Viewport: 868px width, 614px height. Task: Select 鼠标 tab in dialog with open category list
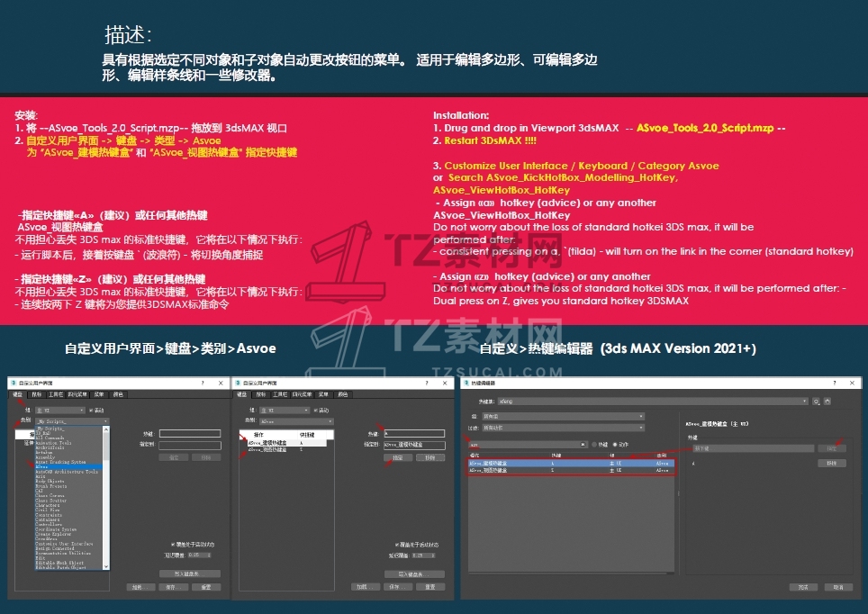click(x=37, y=394)
